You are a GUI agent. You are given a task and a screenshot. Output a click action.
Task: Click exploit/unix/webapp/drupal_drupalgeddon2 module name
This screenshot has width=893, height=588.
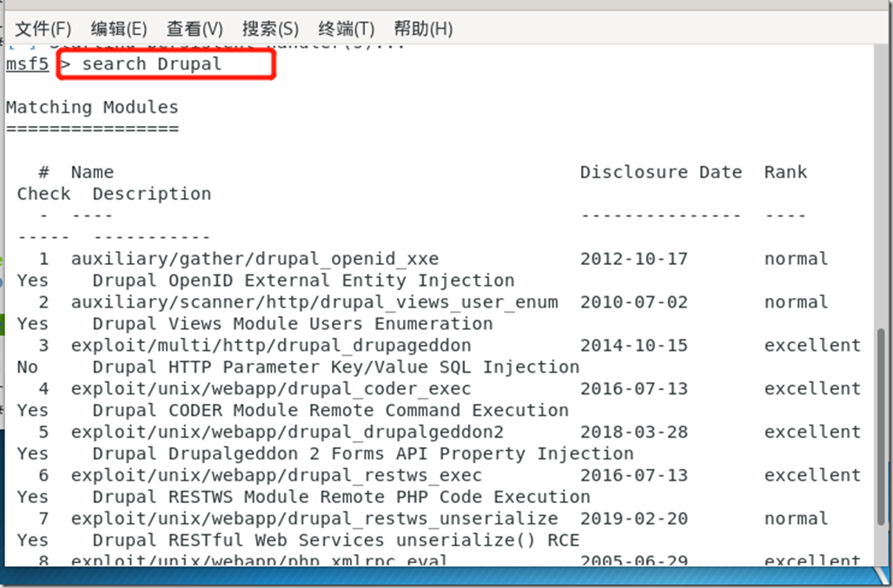[x=287, y=432]
